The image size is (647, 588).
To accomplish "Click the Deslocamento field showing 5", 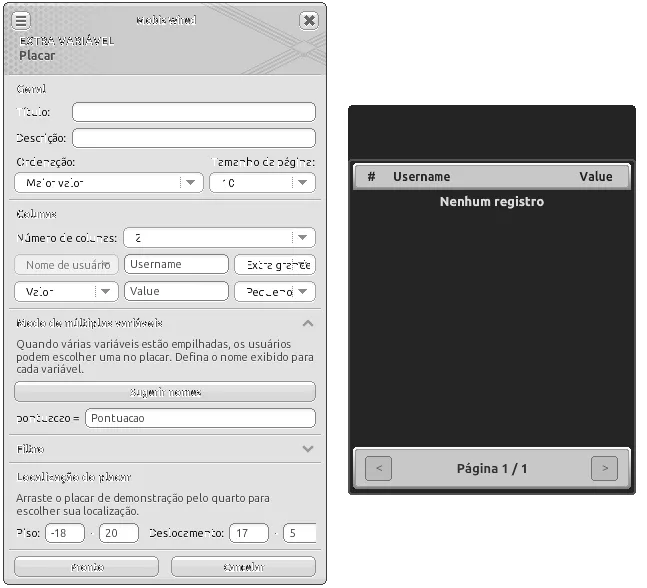I will click(x=300, y=533).
